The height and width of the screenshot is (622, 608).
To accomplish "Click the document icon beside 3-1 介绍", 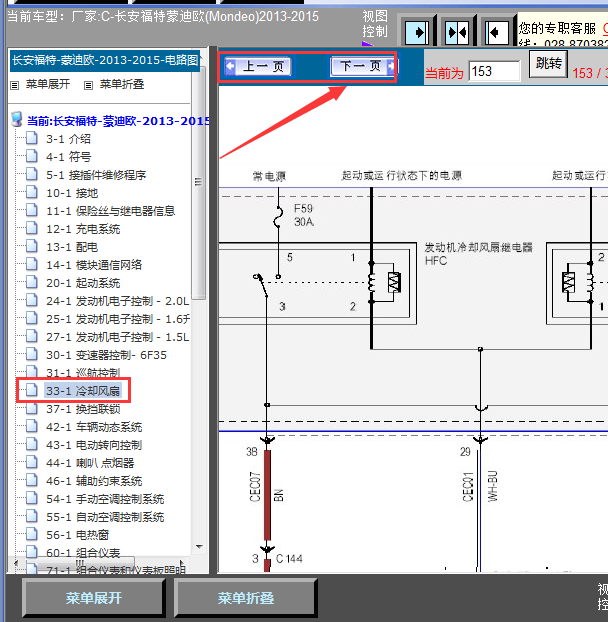I will 32,138.
